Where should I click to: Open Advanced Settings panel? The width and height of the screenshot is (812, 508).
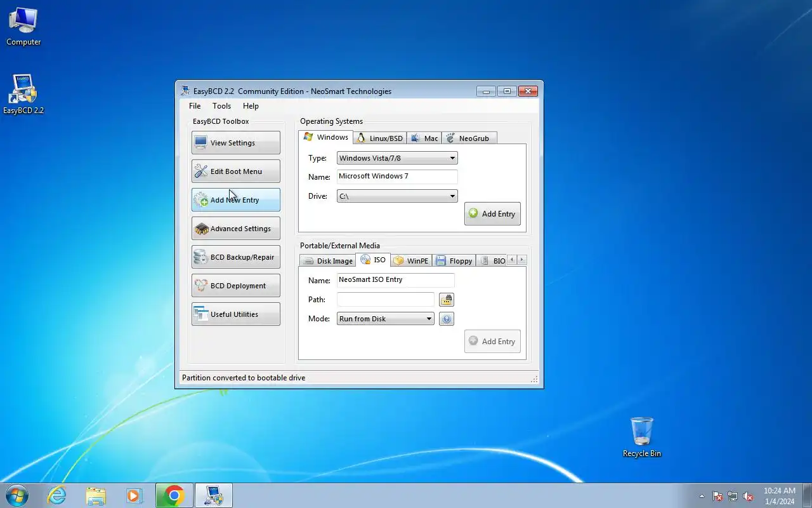(235, 228)
